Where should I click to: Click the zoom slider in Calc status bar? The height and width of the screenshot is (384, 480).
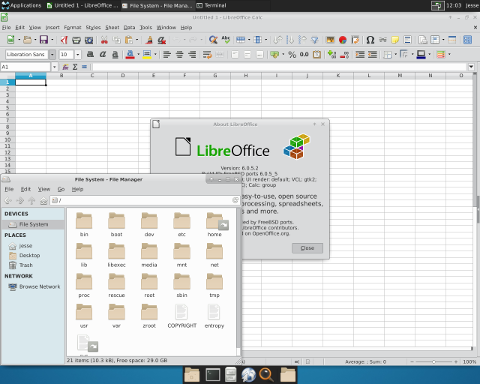click(434, 362)
